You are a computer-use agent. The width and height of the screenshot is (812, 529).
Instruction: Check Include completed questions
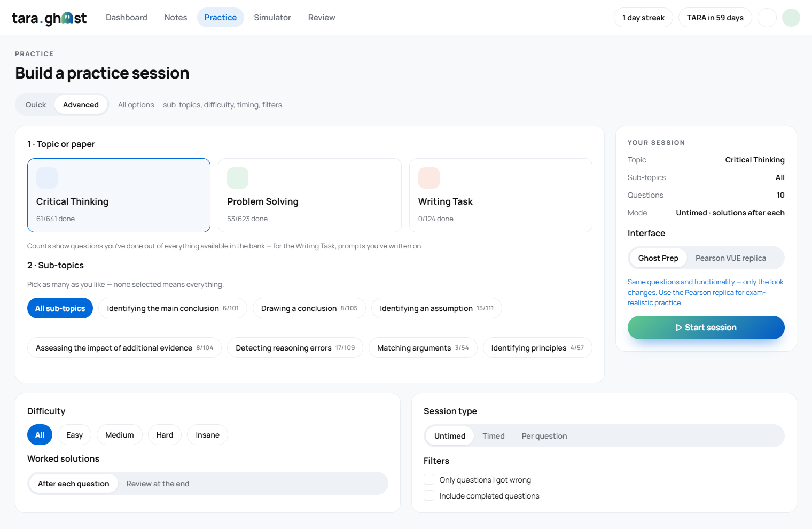pyautogui.click(x=429, y=495)
